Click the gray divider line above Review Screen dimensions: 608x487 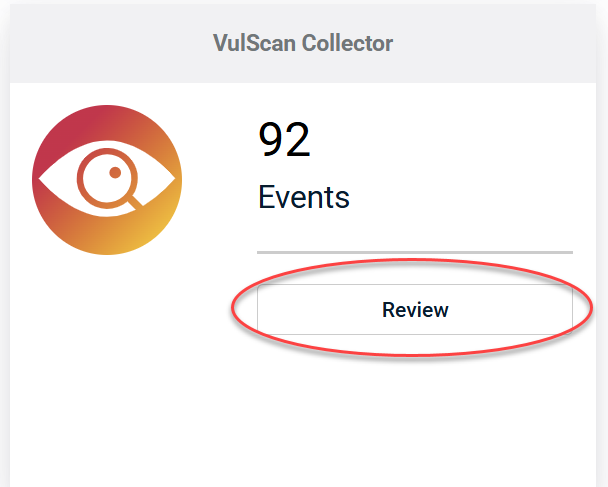415,252
